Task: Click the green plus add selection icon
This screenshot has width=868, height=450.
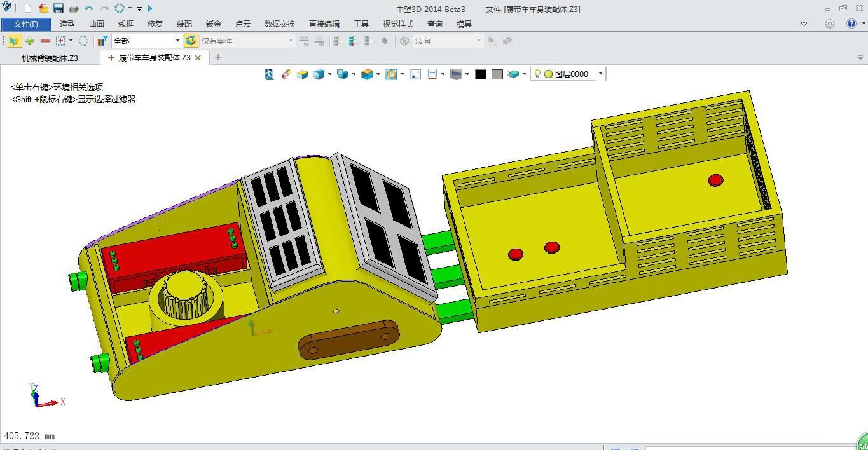Action: pos(29,40)
